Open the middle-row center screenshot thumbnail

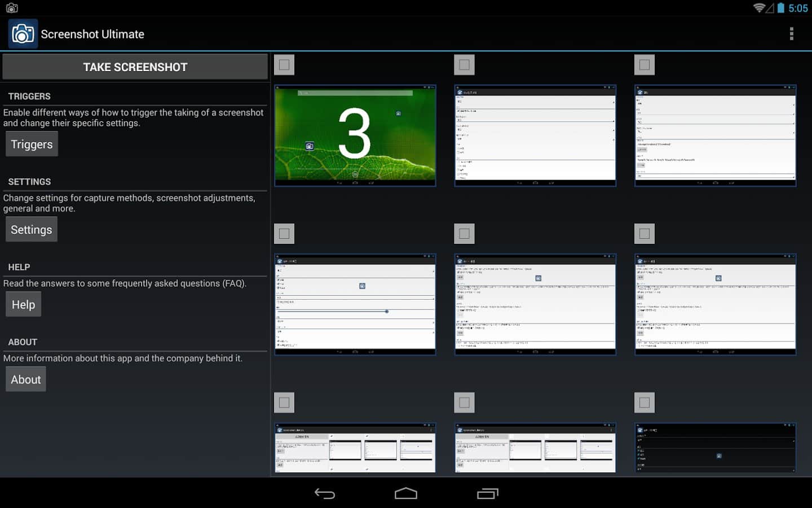pos(535,304)
